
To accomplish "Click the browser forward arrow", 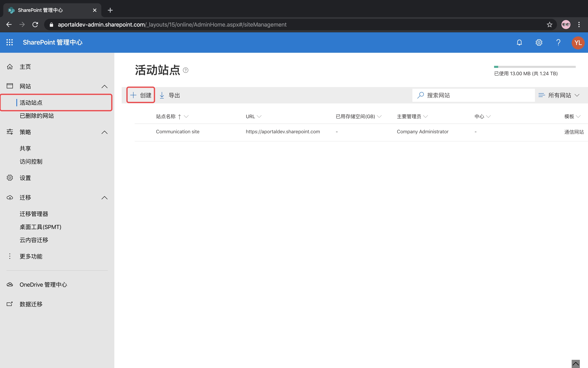I will [x=22, y=24].
